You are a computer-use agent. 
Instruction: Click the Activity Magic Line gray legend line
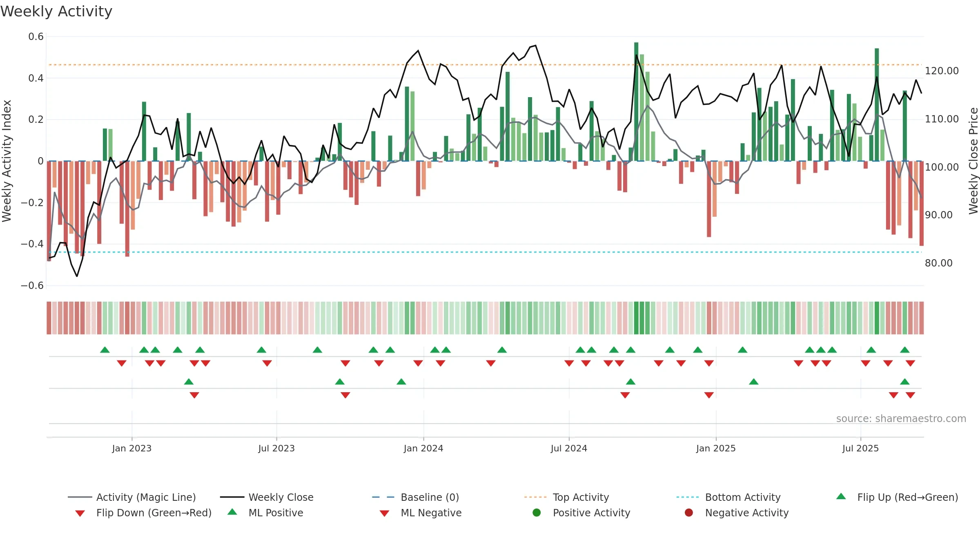(80, 497)
